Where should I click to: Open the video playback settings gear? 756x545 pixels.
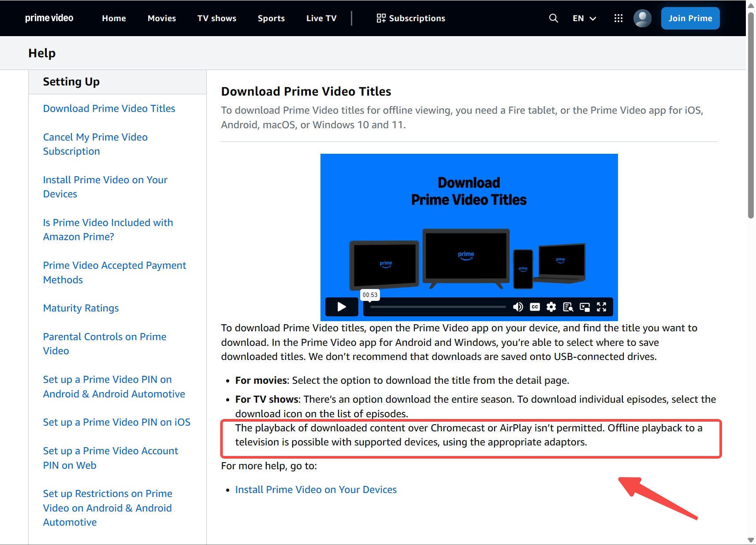coord(551,307)
